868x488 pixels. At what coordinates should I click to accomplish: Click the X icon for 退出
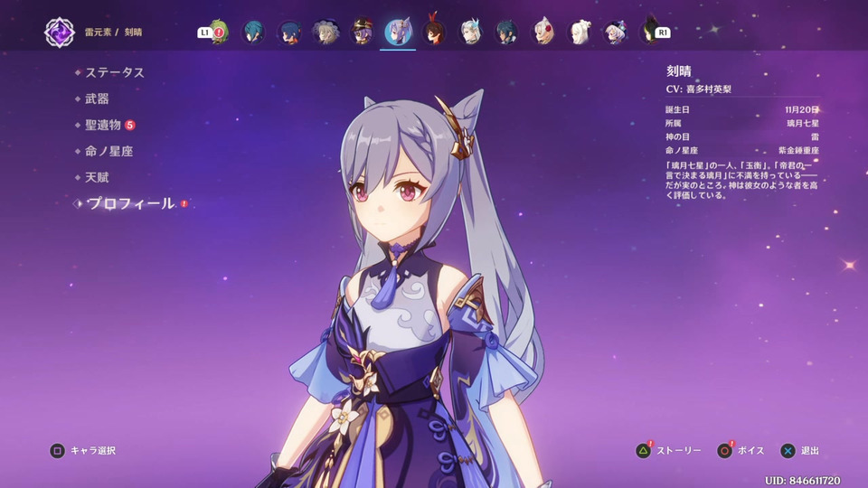(788, 451)
